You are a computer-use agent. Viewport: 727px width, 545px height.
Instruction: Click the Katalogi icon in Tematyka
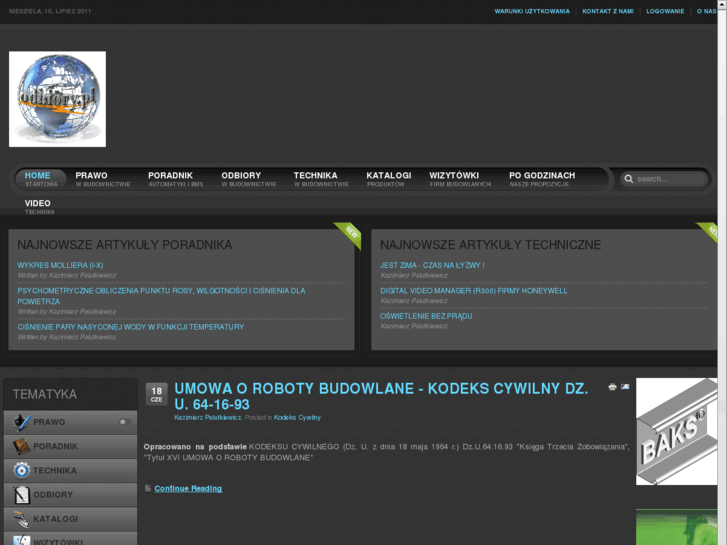pos(21,519)
